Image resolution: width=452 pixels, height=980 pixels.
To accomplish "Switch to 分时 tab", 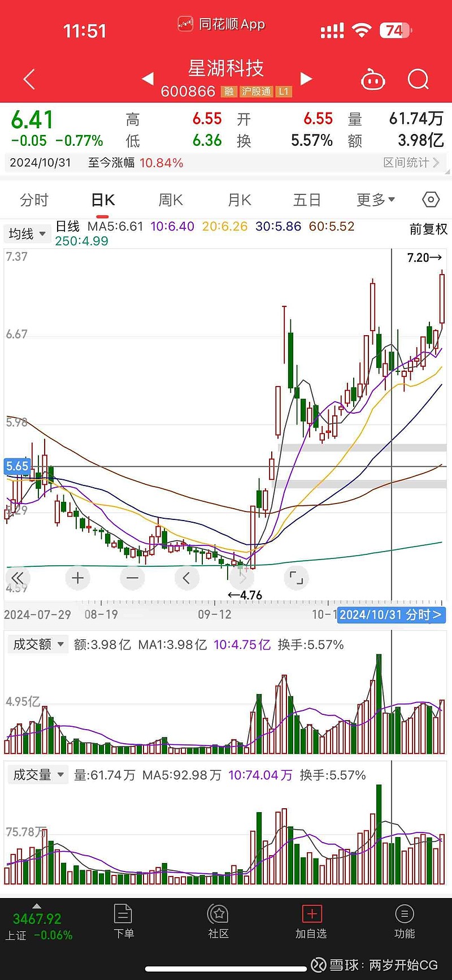I will pos(34,200).
